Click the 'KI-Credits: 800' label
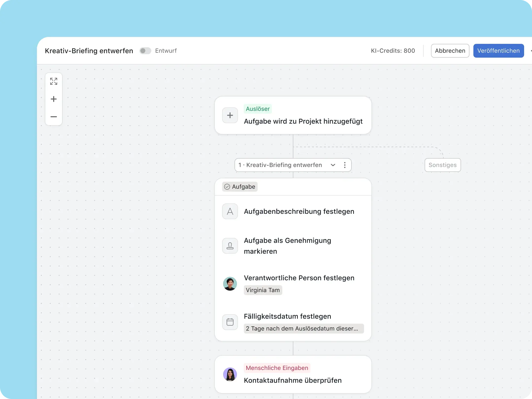The image size is (532, 399). [393, 51]
